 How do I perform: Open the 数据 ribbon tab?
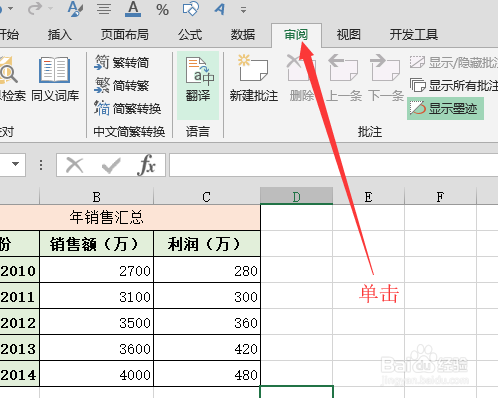coord(243,35)
